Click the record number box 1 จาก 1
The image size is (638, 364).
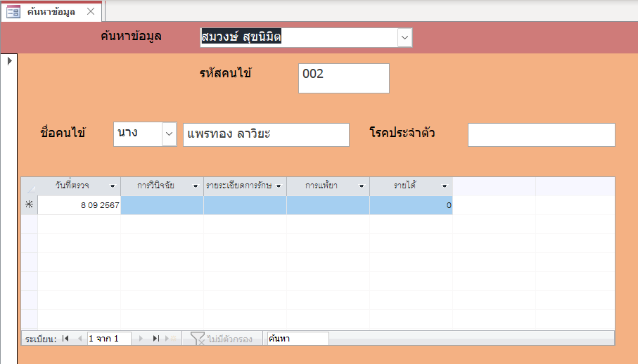coord(108,339)
